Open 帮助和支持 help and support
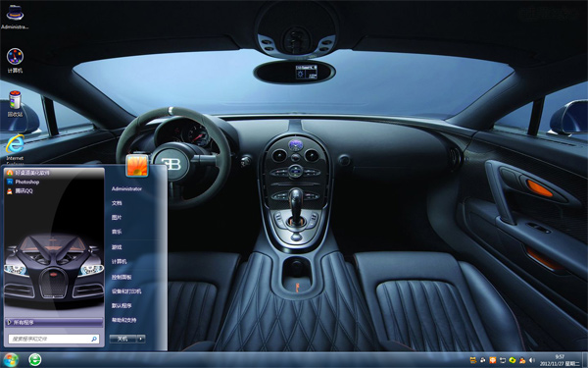588x368 pixels. [123, 320]
